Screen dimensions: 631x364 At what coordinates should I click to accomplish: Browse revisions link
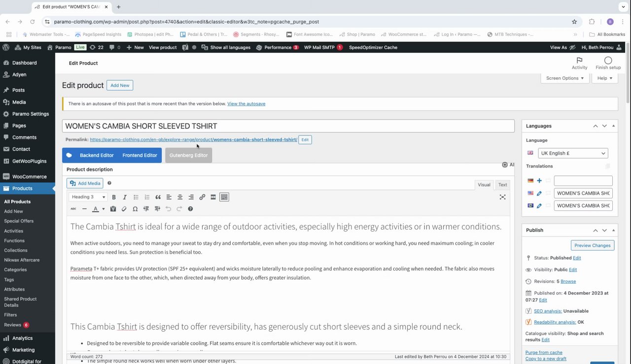pyautogui.click(x=568, y=281)
